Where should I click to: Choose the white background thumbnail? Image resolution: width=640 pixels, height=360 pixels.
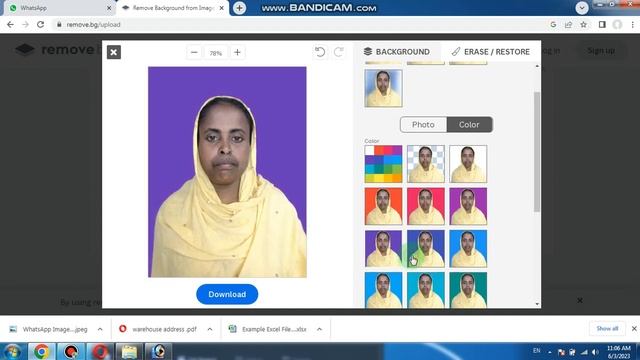(468, 164)
